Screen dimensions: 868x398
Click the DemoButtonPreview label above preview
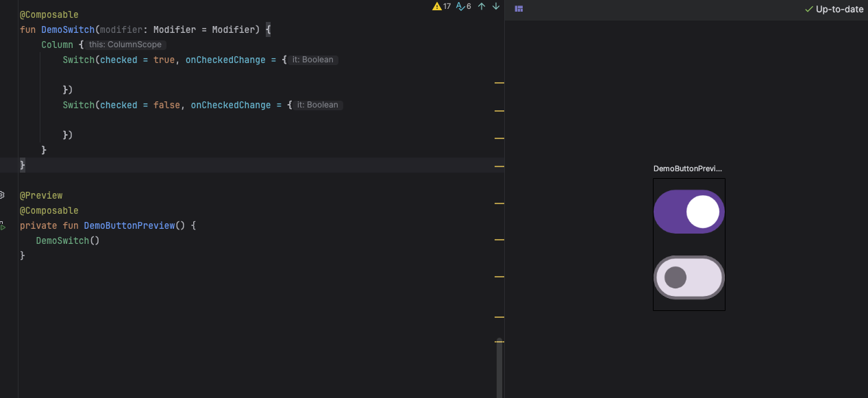point(687,169)
